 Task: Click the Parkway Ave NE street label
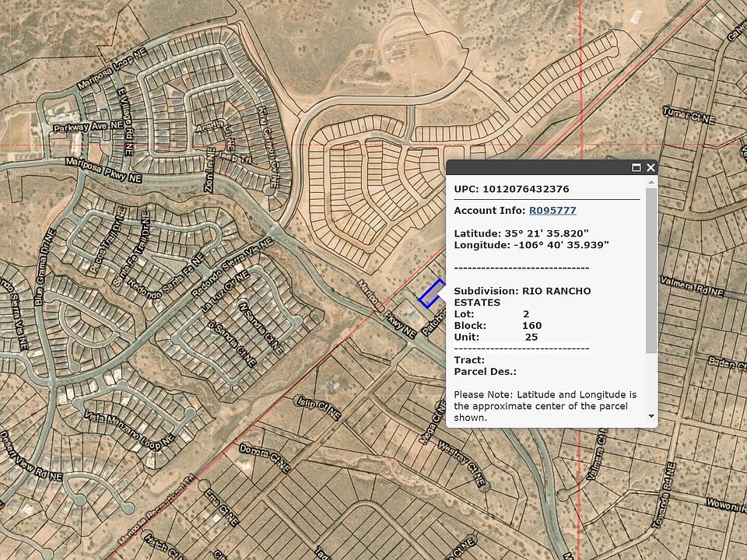click(88, 127)
